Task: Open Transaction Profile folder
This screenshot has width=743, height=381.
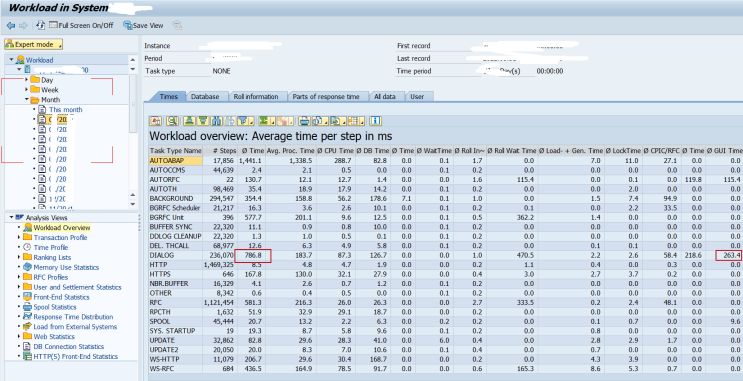Action: coord(60,238)
